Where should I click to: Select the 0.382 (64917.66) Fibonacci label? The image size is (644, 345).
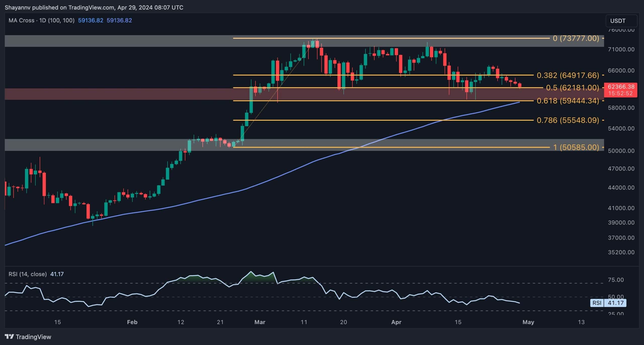[x=568, y=75]
